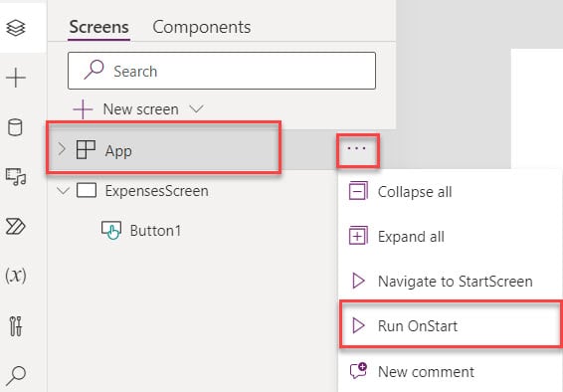Choose Expand all from menu
Screen dimensions: 563x392
(451, 236)
